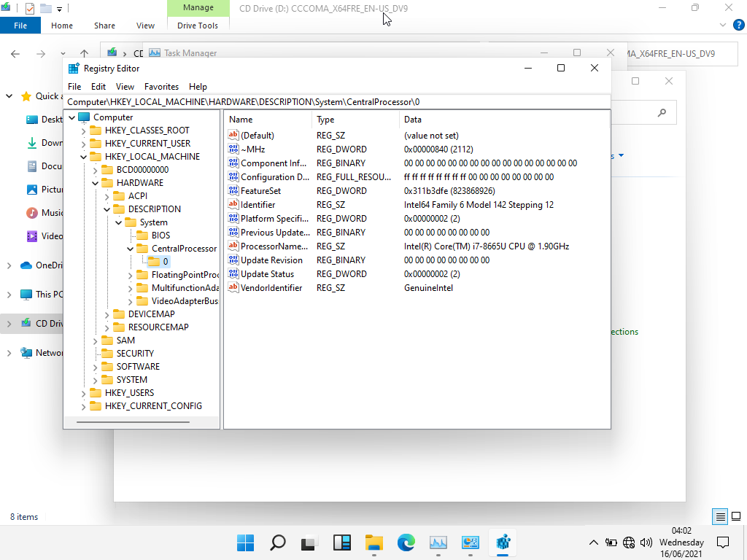Click the tree pane horizontal scrollbar
The height and width of the screenshot is (560, 747).
133,422
